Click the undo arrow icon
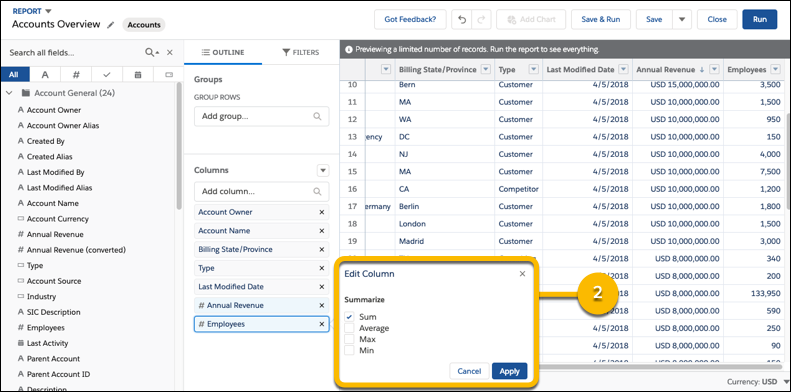The height and width of the screenshot is (392, 791). pyautogui.click(x=462, y=20)
